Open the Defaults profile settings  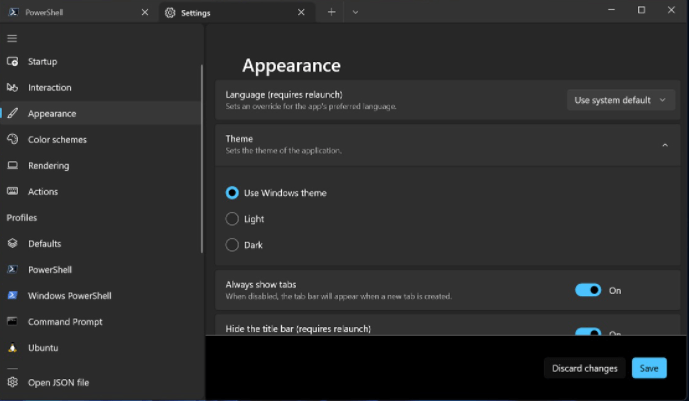(101, 243)
